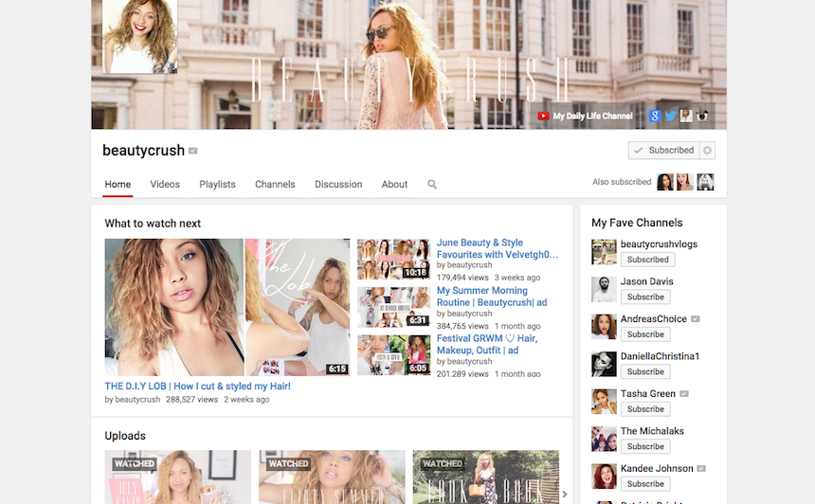Open the Flirty Summer watched upload thumbnail
The height and width of the screenshot is (504, 815).
(332, 477)
